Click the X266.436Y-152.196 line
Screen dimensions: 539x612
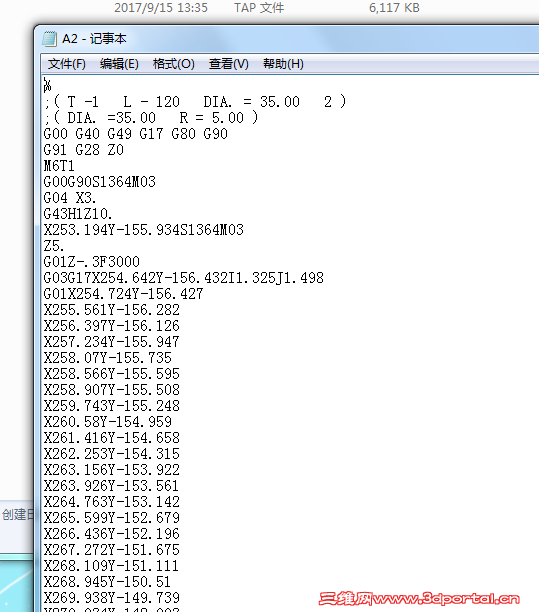[112, 534]
